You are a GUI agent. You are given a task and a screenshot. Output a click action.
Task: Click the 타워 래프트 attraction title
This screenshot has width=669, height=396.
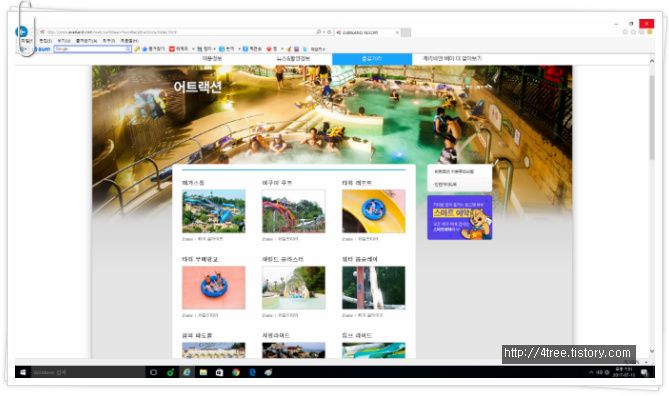357,183
